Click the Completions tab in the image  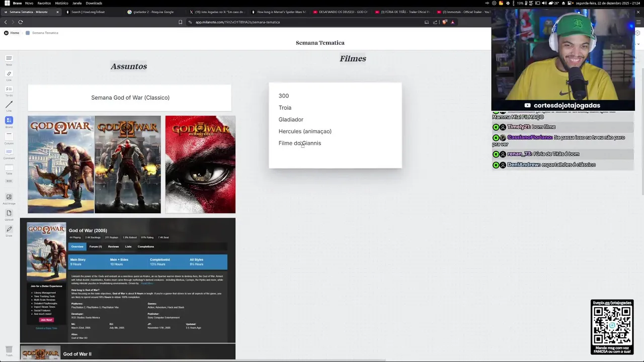[x=146, y=247]
